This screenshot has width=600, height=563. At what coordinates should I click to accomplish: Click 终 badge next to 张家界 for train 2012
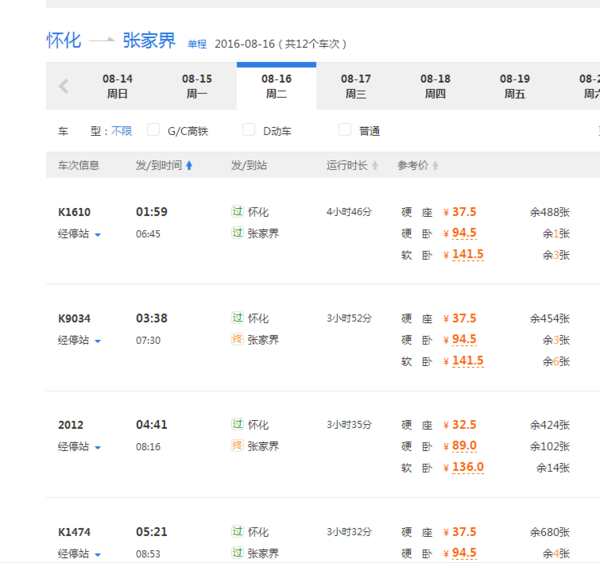(x=238, y=446)
